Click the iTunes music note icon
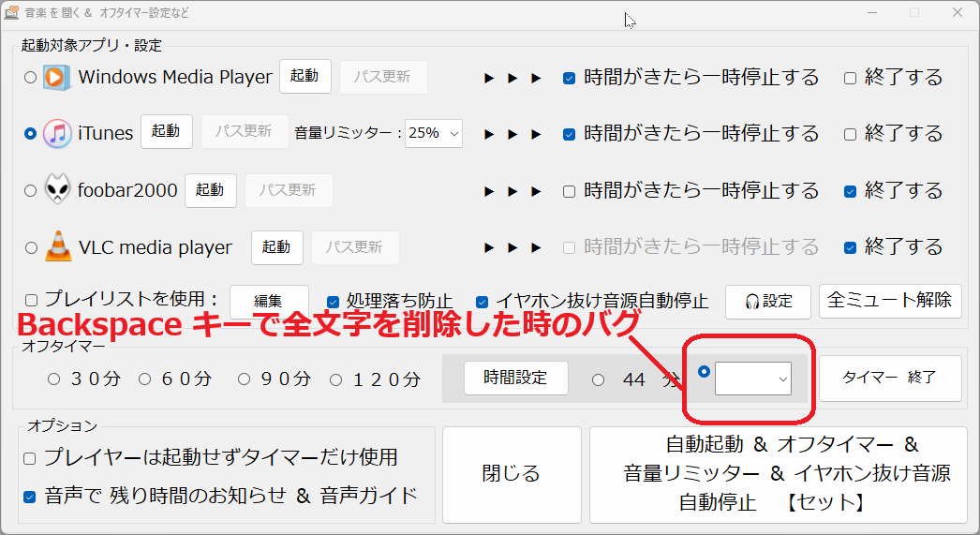Viewport: 980px width, 535px height. coord(57,133)
